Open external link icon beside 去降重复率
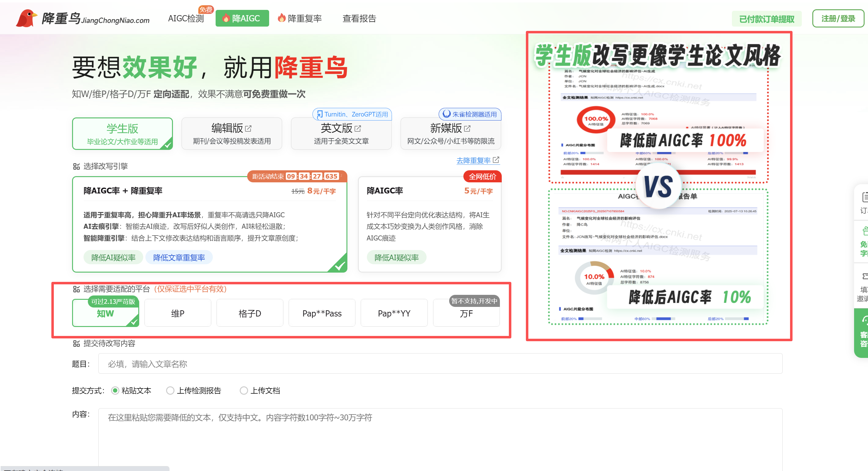The width and height of the screenshot is (868, 471). (x=496, y=160)
